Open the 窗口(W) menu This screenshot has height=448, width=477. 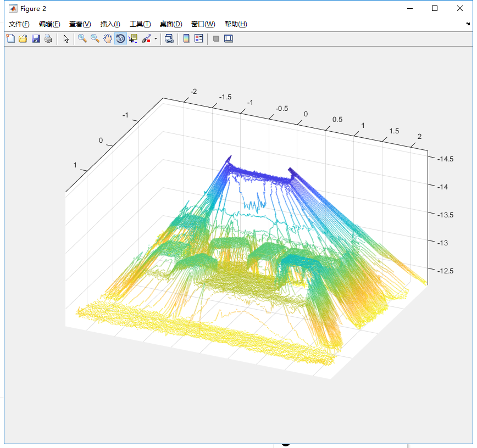[203, 24]
